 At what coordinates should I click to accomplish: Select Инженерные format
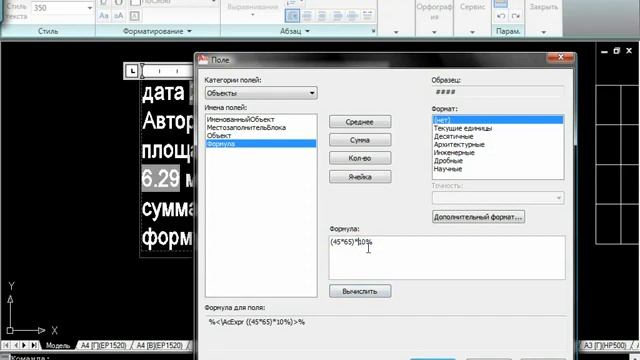(x=498, y=153)
